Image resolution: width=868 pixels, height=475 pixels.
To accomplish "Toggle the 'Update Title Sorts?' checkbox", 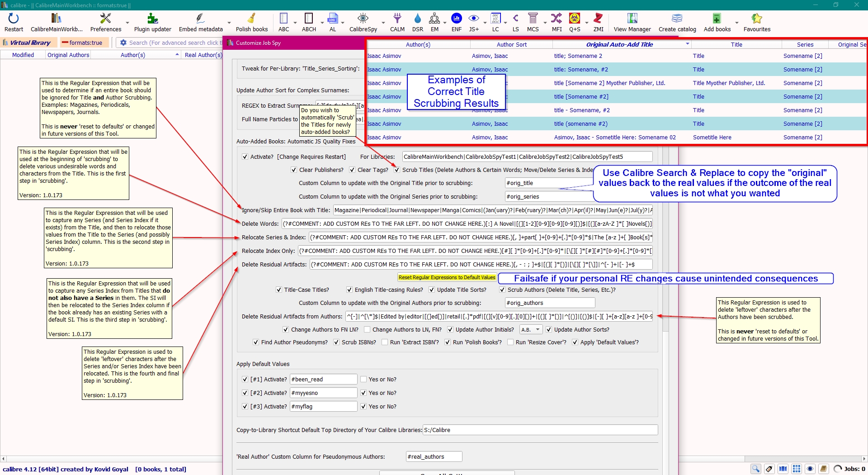I will tap(432, 290).
